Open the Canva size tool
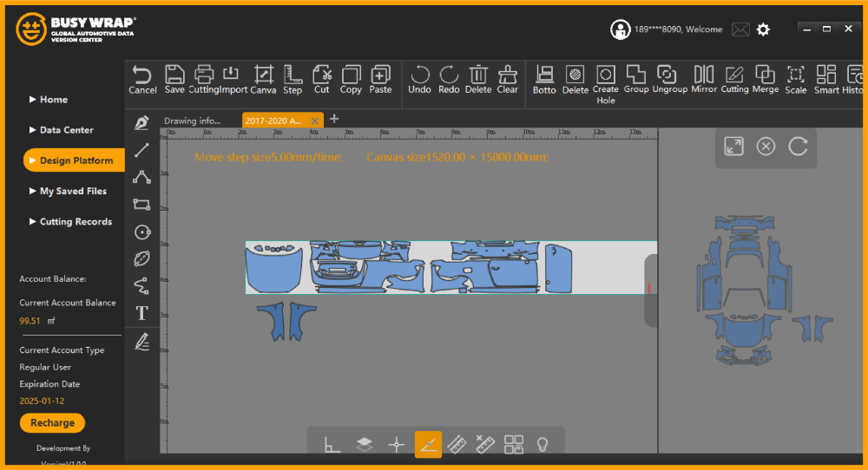Image resolution: width=868 pixels, height=470 pixels. pos(263,79)
